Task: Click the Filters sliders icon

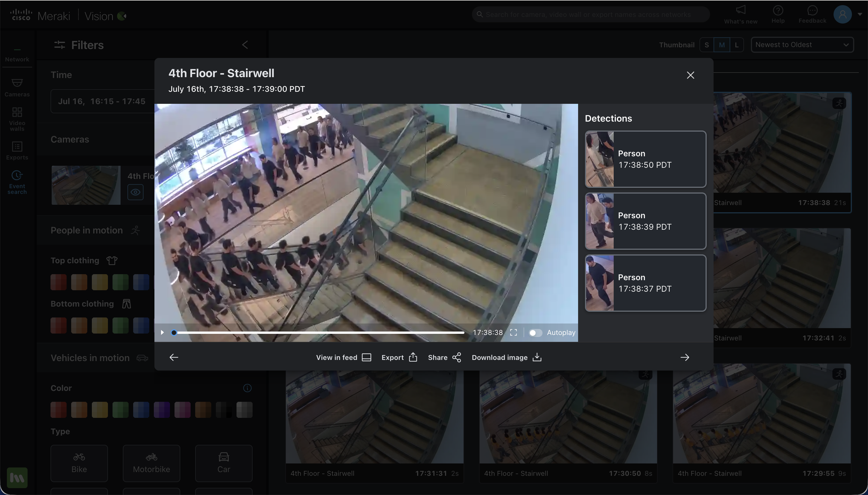Action: coord(59,45)
